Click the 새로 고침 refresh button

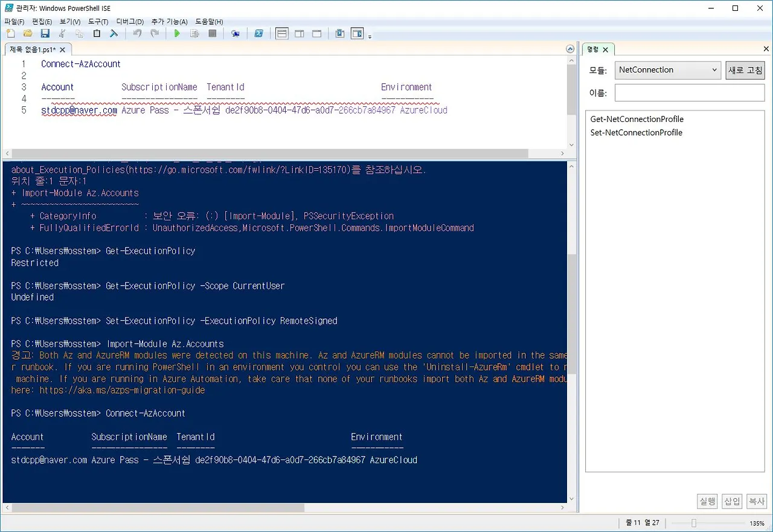pyautogui.click(x=745, y=70)
